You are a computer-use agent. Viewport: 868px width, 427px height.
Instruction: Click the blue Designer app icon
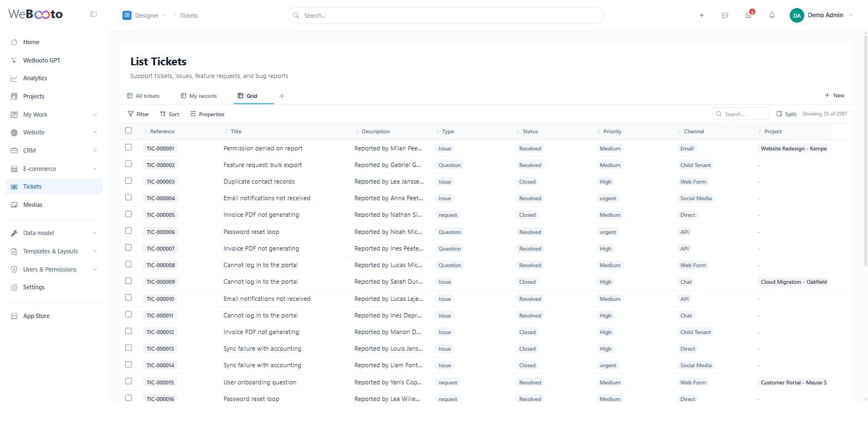click(127, 15)
